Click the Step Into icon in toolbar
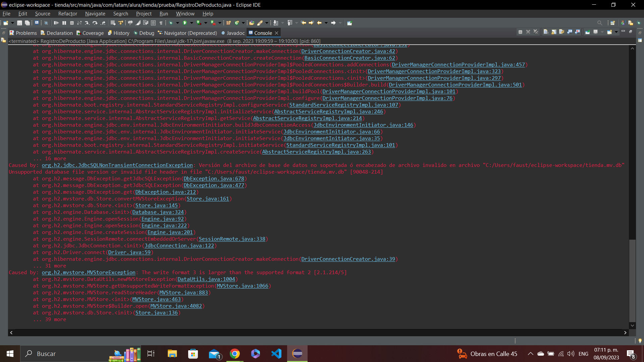The height and width of the screenshot is (362, 644). [x=87, y=23]
